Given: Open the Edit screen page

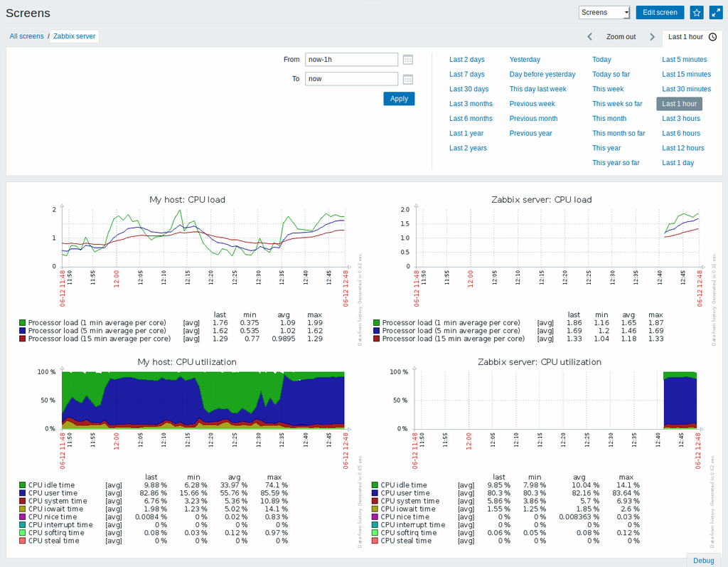Looking at the screenshot, I should (660, 13).
